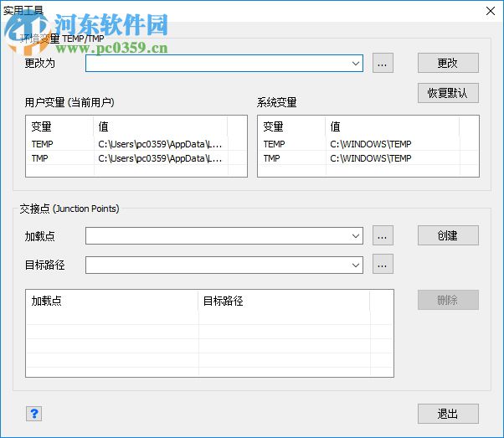
Task: Click the 更改 button
Action: [448, 63]
